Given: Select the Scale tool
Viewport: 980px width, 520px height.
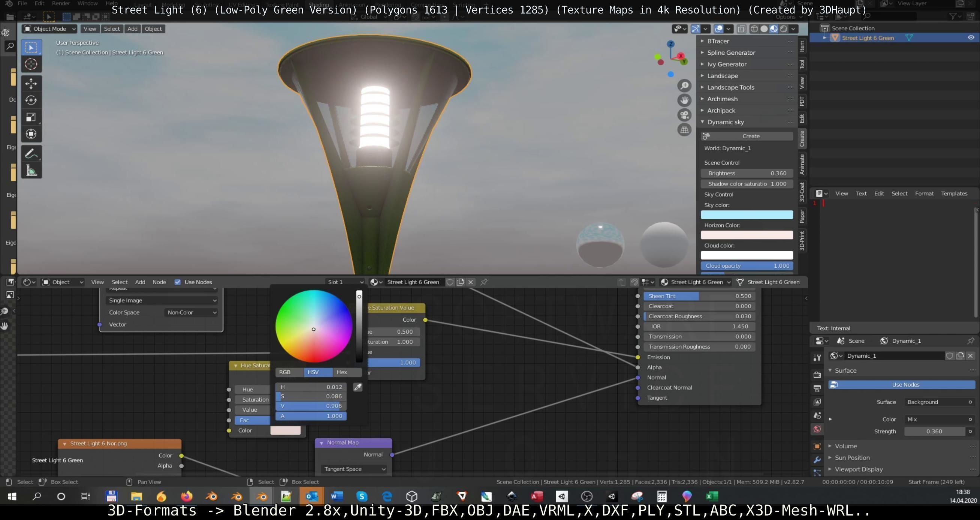Looking at the screenshot, I should (31, 117).
